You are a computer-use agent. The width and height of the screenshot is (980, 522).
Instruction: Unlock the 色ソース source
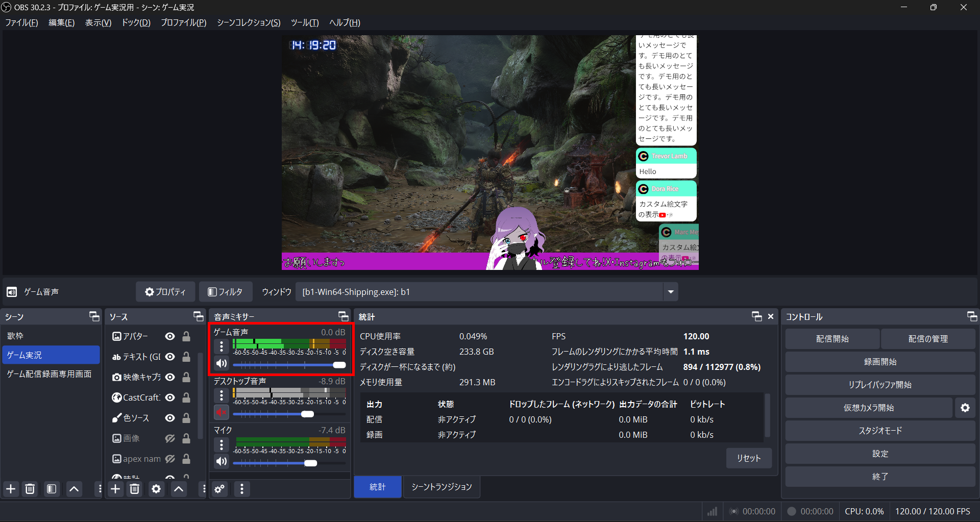(x=186, y=418)
